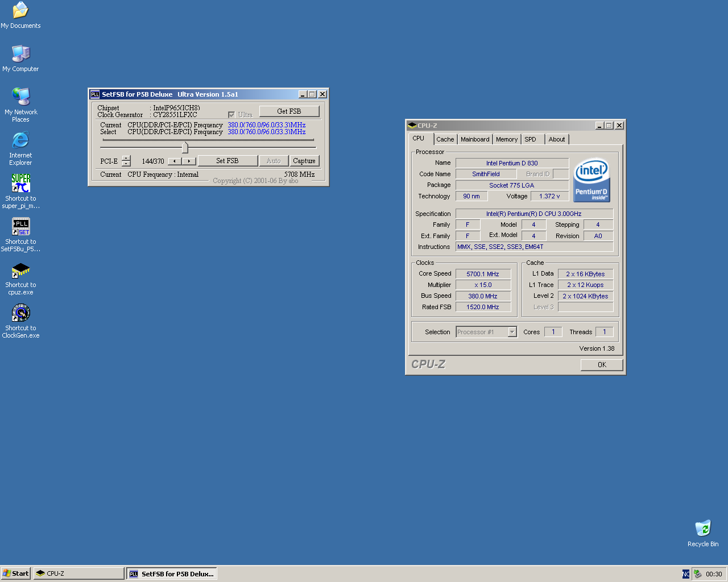Open the Windows Start menu

pyautogui.click(x=15, y=573)
